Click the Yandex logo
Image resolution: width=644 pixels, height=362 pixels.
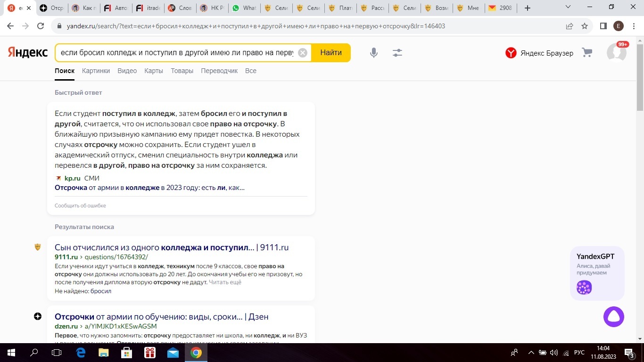[28, 52]
